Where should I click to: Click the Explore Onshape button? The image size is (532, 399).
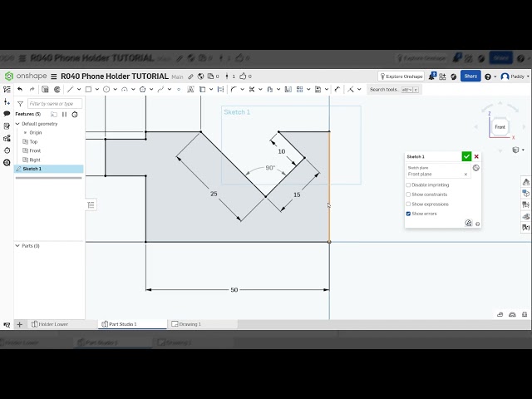401,76
